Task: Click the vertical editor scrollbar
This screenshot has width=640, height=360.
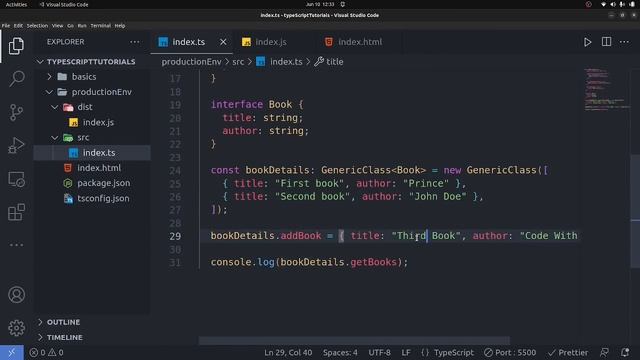Action: pos(635,210)
